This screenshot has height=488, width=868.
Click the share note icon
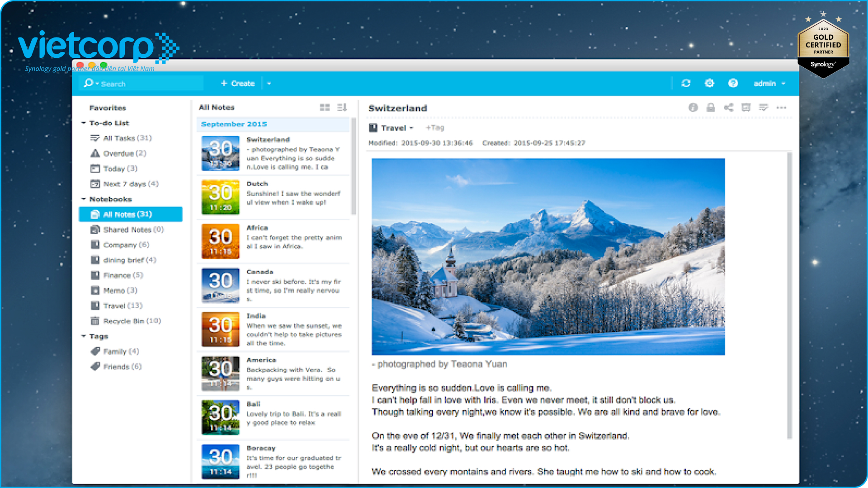(x=728, y=108)
